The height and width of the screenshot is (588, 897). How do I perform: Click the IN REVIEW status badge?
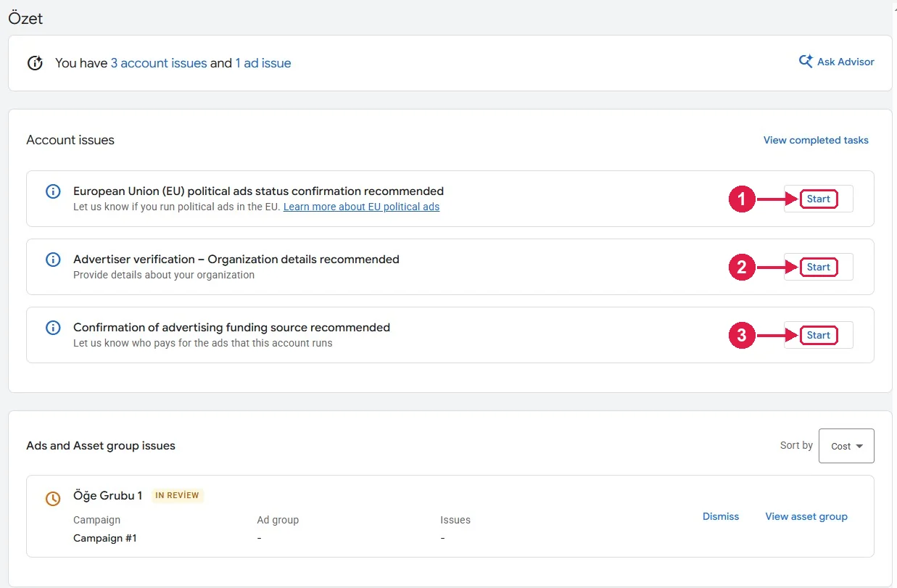178,496
